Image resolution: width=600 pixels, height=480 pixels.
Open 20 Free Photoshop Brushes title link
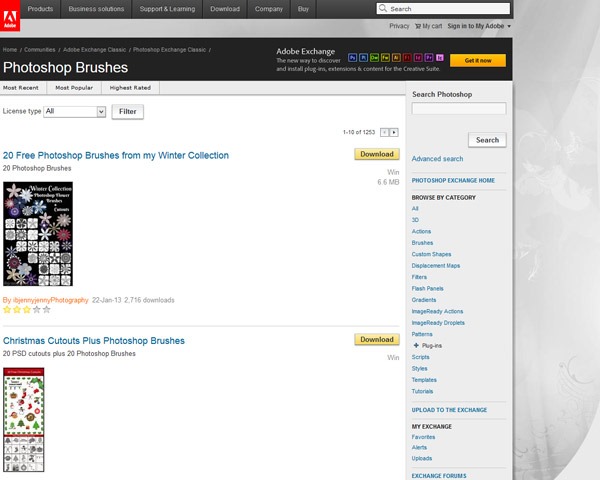[116, 155]
